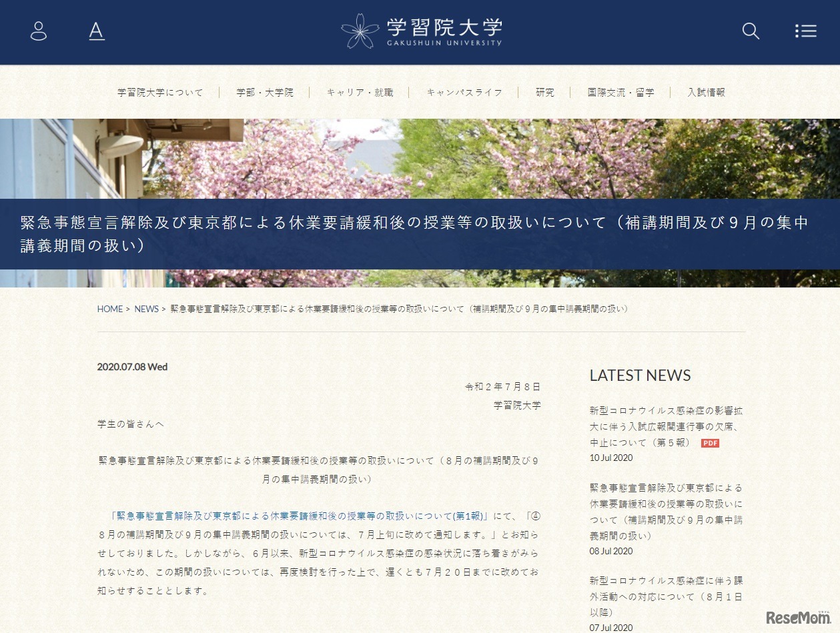840x633 pixels.
Task: Open the キャリア・就職 menu item
Action: point(360,92)
